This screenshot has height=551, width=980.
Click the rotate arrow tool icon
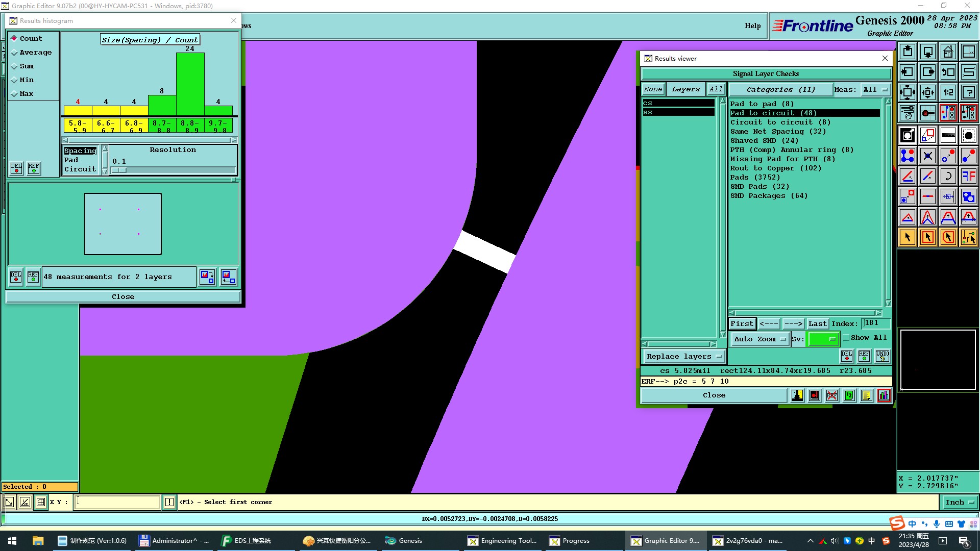coord(948,176)
